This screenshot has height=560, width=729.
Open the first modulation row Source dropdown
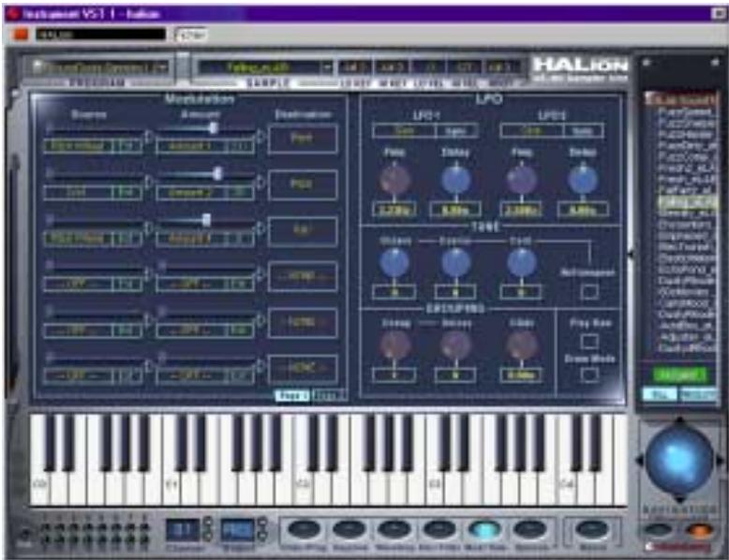tap(78, 146)
